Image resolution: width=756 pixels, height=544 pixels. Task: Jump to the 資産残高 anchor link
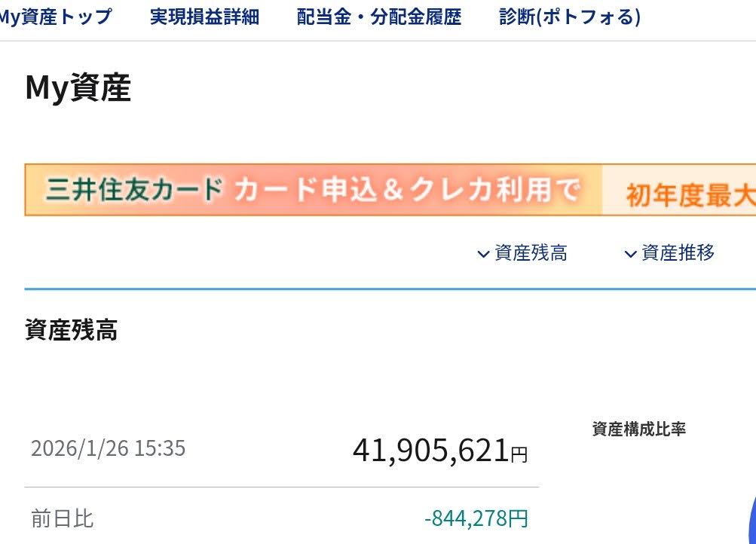531,253
